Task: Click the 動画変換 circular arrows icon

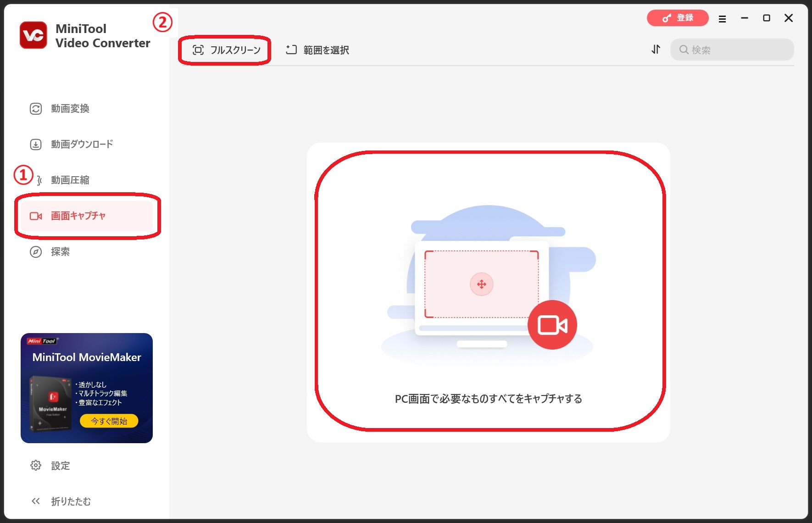Action: click(x=36, y=109)
